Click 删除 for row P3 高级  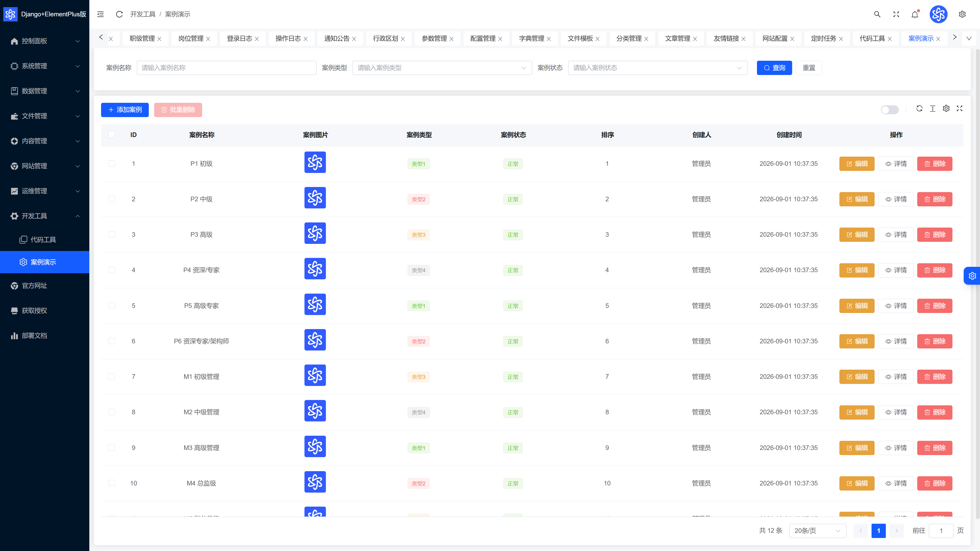934,235
